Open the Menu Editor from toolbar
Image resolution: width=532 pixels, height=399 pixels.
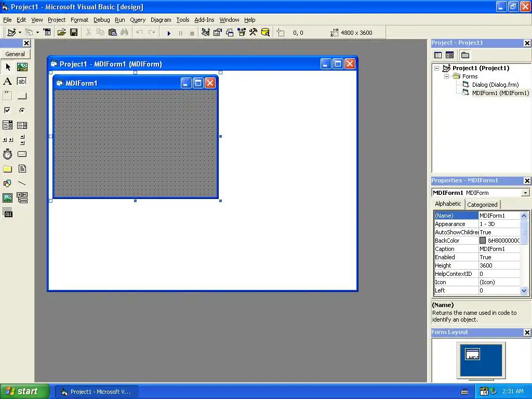[47, 33]
